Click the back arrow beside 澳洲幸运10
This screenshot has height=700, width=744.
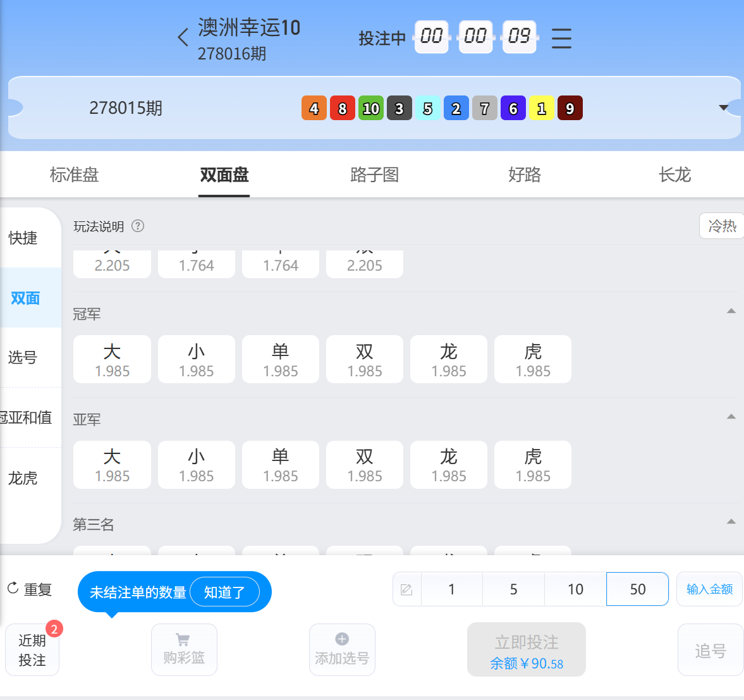tap(183, 37)
